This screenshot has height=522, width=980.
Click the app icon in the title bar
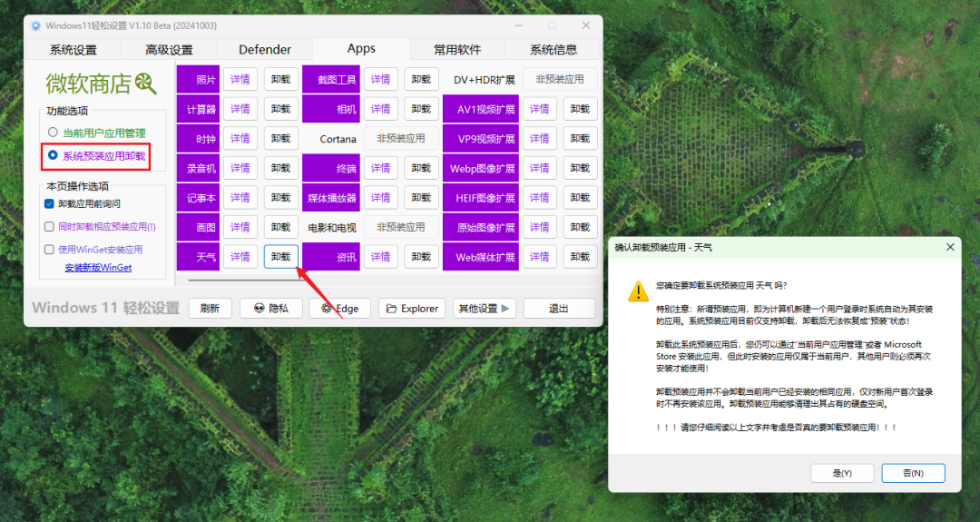click(x=36, y=25)
